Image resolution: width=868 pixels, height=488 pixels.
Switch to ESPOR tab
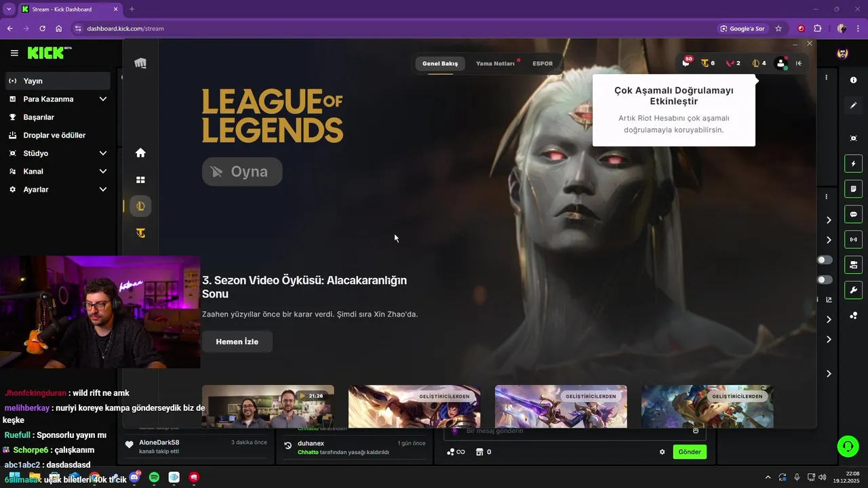pos(542,64)
